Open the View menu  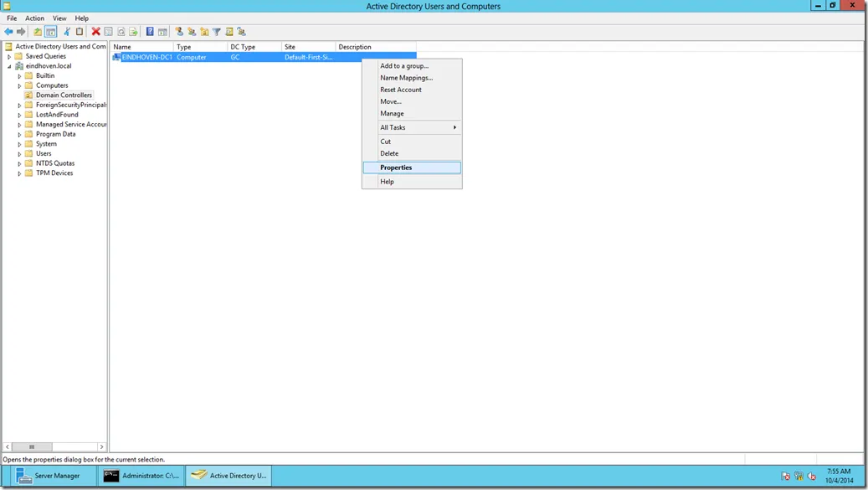(x=59, y=18)
